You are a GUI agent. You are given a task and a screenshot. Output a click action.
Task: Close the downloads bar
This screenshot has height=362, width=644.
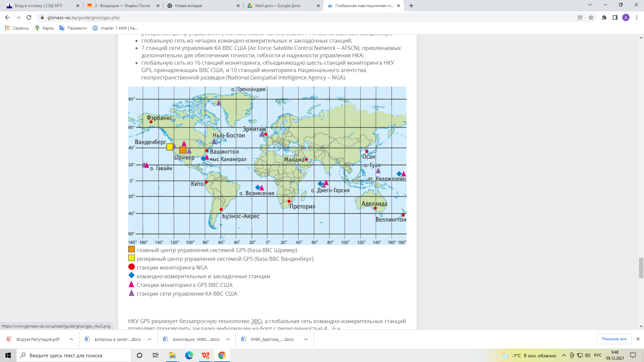[638, 339]
